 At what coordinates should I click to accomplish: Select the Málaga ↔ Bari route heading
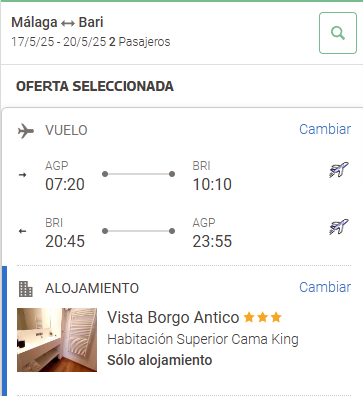57,22
